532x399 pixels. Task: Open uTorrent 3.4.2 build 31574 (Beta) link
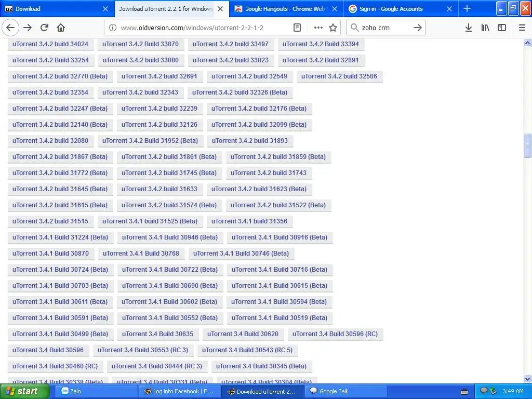(169, 205)
